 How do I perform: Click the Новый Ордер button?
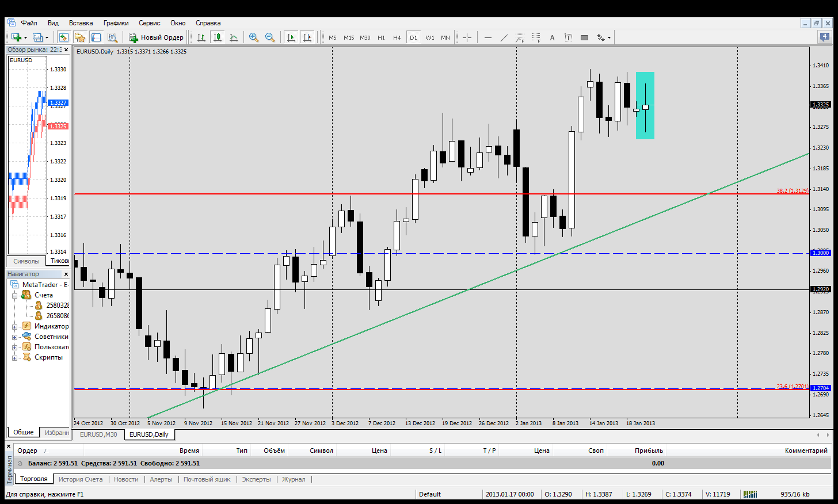click(156, 37)
